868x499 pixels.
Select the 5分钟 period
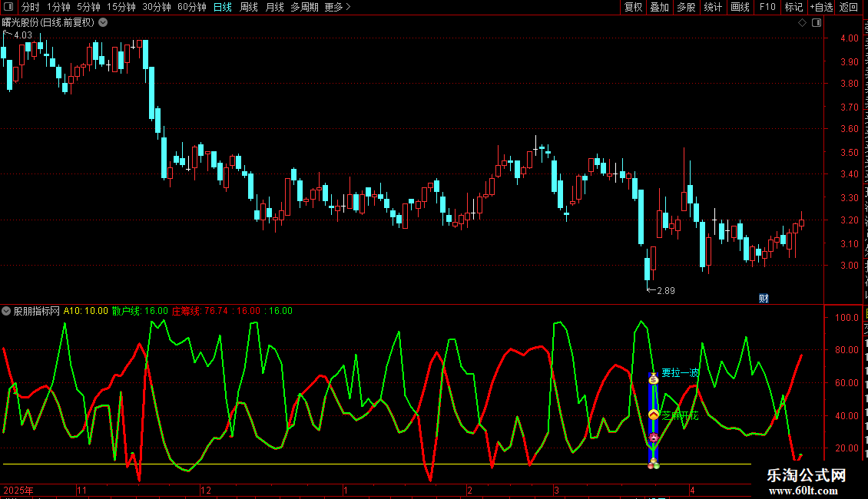click(x=88, y=7)
